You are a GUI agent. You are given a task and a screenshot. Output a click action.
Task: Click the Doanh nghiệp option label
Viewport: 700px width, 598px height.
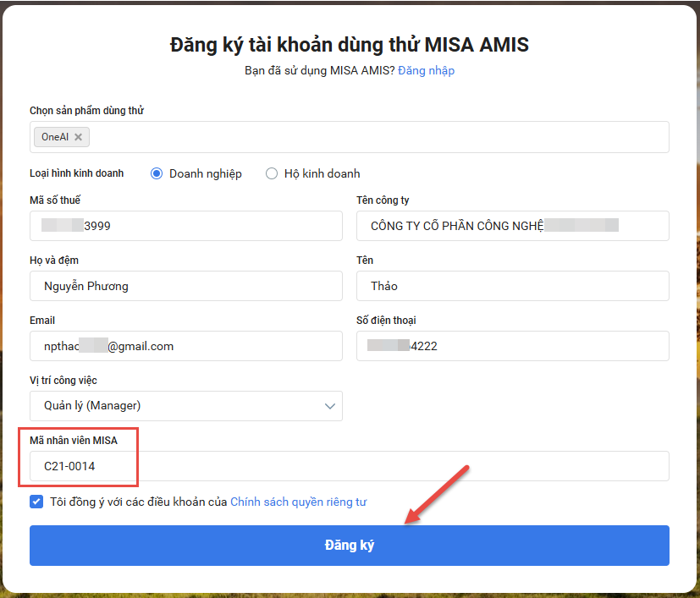pos(206,173)
